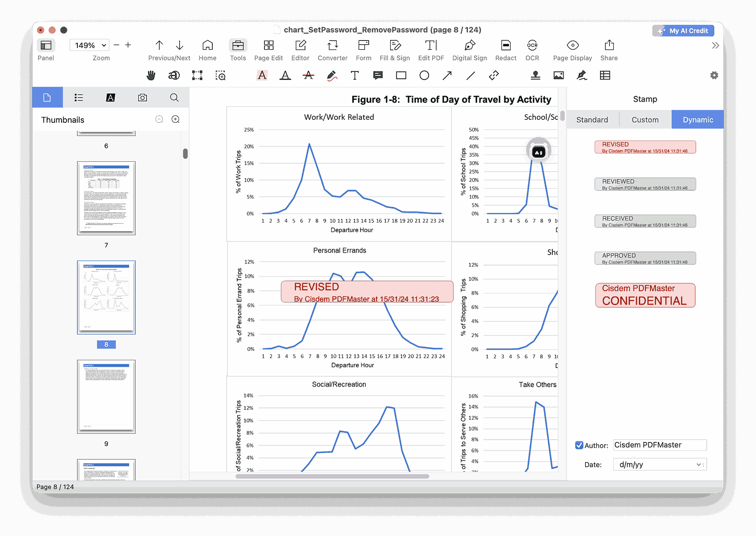
Task: Select the Rectangle shape tool
Action: (x=401, y=75)
